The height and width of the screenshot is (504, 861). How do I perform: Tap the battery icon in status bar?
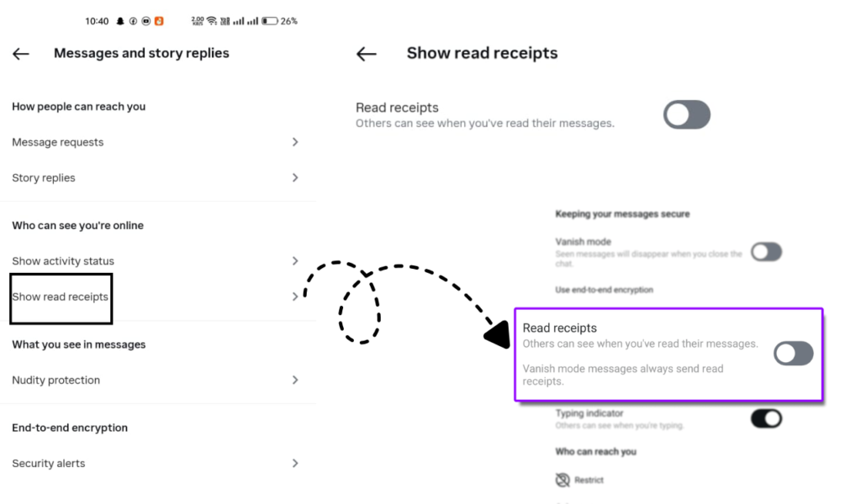coord(270,21)
